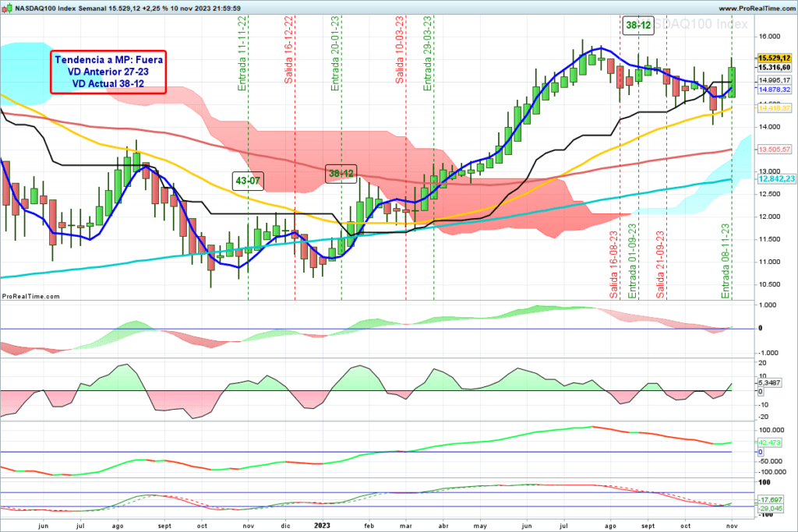Click the 10.500 price axis label
The width and height of the screenshot is (798, 532).
[x=769, y=284]
